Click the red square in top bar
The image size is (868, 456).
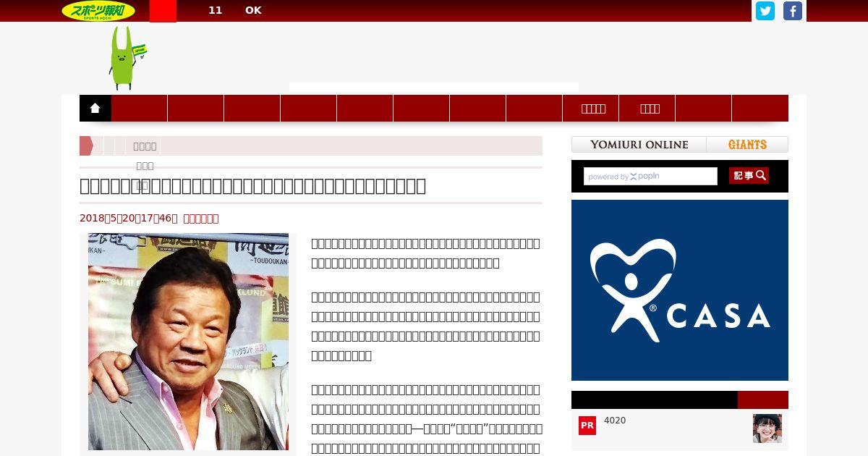point(163,11)
